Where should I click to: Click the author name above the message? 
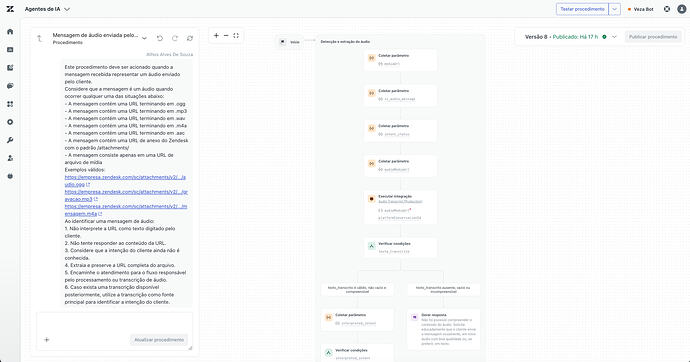click(x=169, y=54)
